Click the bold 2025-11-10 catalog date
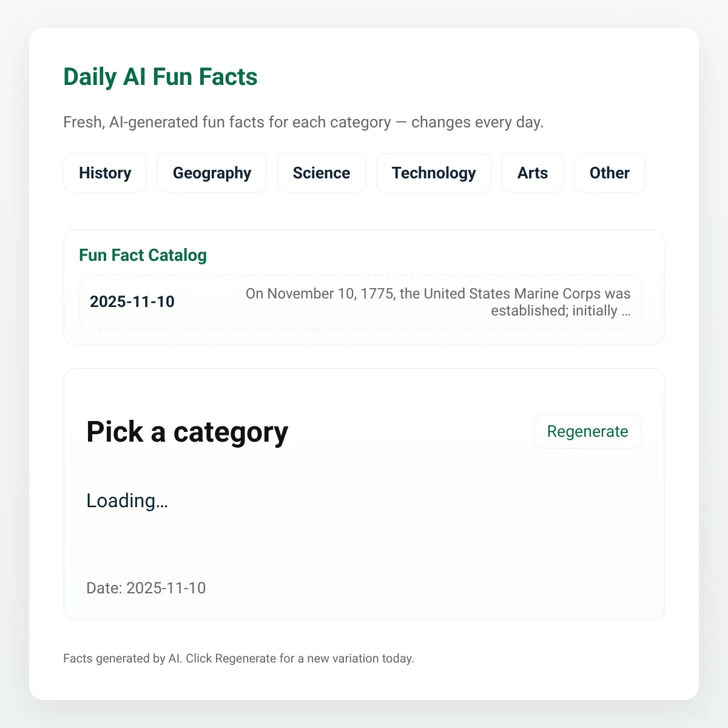Screen dimensions: 728x728 pos(132,302)
